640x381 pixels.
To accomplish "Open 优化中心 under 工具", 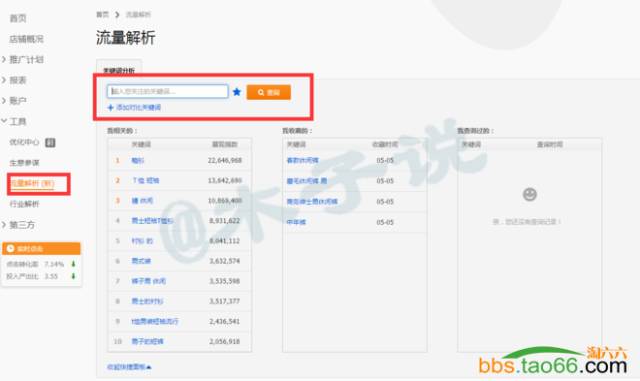I will (24, 142).
